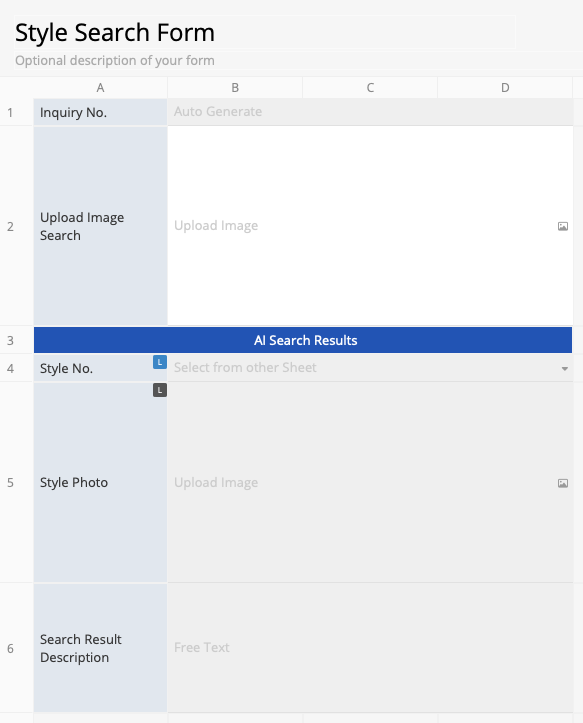The image size is (583, 723).
Task: Click the dark L badge on Style Photo
Action: [x=160, y=390]
